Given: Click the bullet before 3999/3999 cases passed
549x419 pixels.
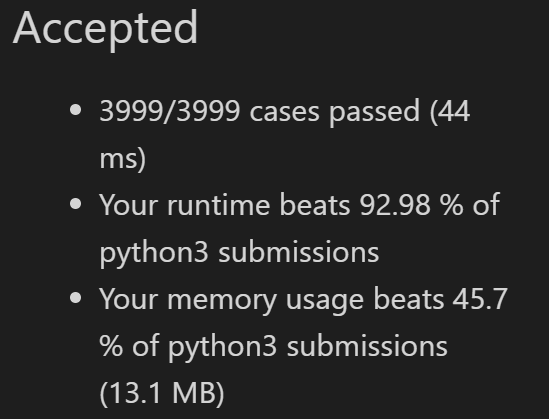Looking at the screenshot, I should (x=76, y=110).
